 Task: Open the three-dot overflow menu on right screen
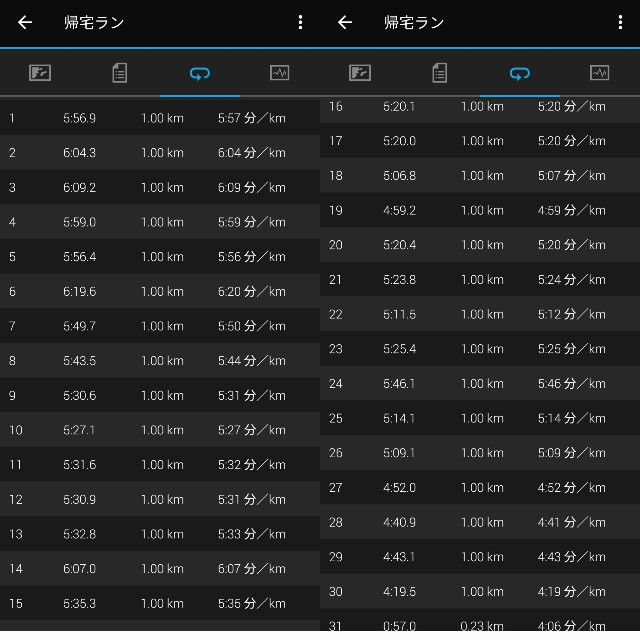620,22
